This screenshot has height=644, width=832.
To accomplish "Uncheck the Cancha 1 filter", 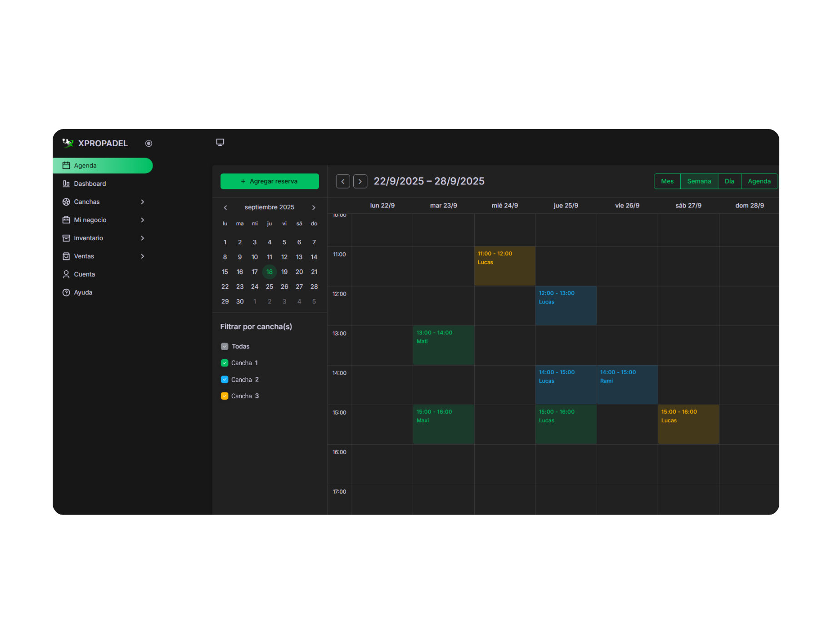I will (224, 363).
